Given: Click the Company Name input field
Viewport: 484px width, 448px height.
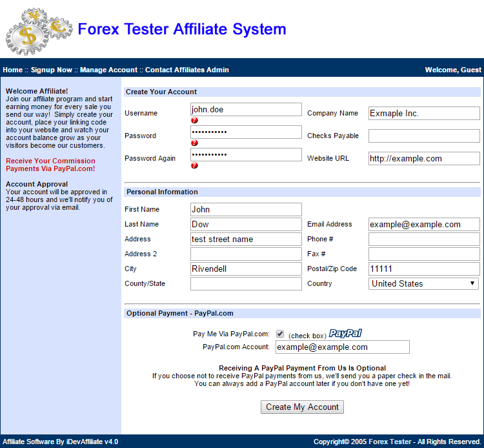Looking at the screenshot, I should pyautogui.click(x=424, y=114).
